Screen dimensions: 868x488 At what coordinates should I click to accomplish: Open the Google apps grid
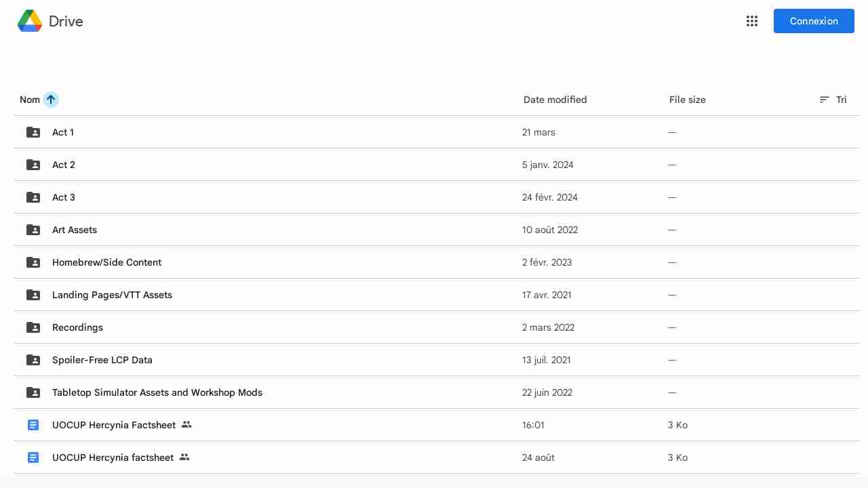click(x=752, y=21)
